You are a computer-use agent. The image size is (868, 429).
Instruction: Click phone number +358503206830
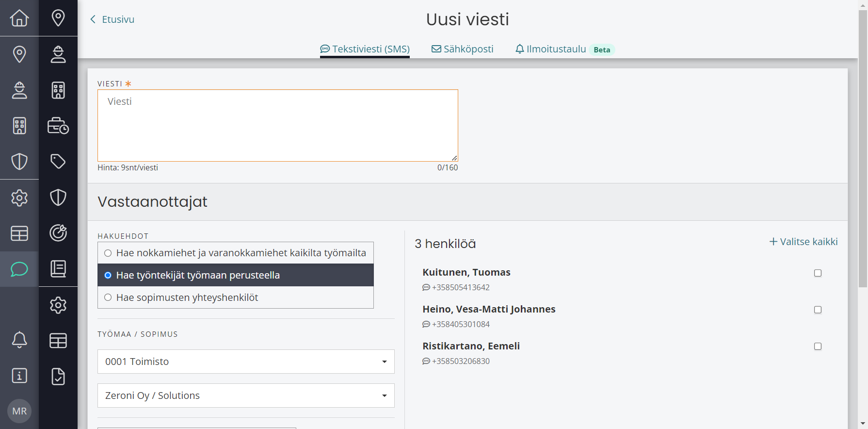pos(461,361)
